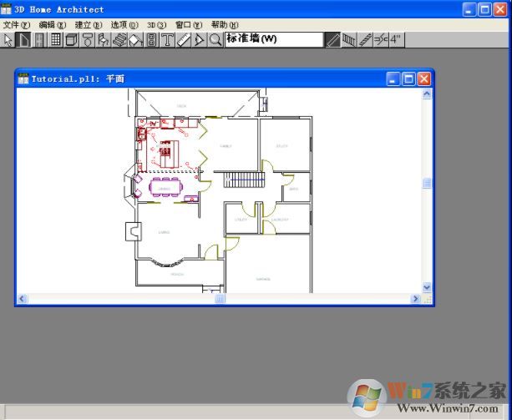Click the FAMILY room label
512x420 pixels.
coord(226,146)
